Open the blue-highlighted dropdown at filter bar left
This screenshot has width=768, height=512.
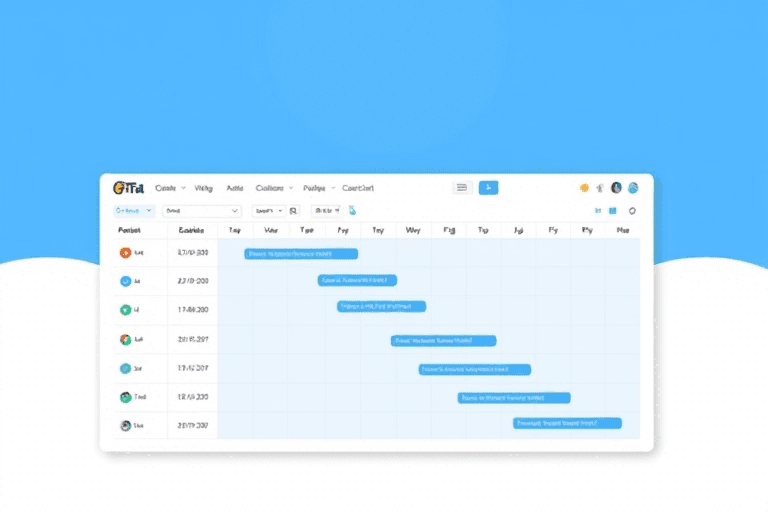tap(134, 211)
